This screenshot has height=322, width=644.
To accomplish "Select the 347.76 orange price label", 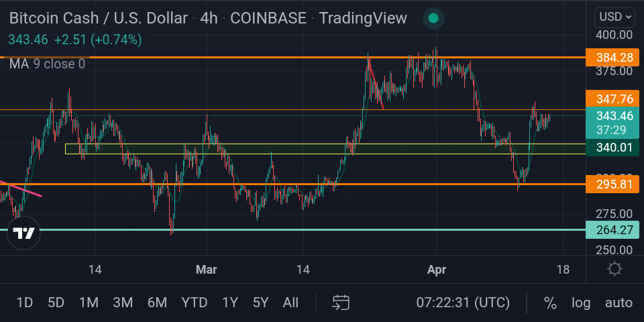I will tap(612, 99).
